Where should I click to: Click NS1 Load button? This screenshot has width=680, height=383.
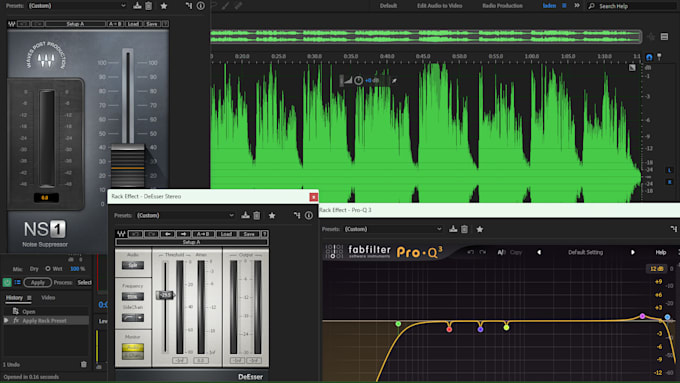click(134, 24)
